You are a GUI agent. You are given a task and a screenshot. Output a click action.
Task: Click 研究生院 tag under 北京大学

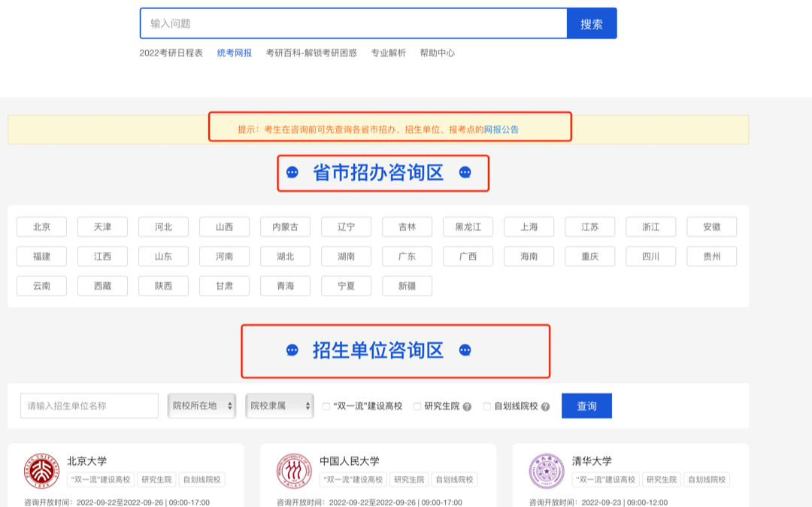tap(156, 480)
